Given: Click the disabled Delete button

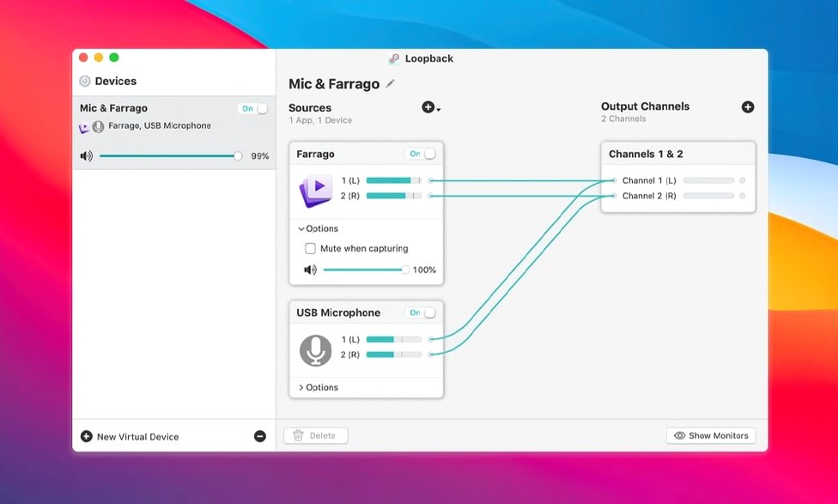Looking at the screenshot, I should tap(316, 435).
